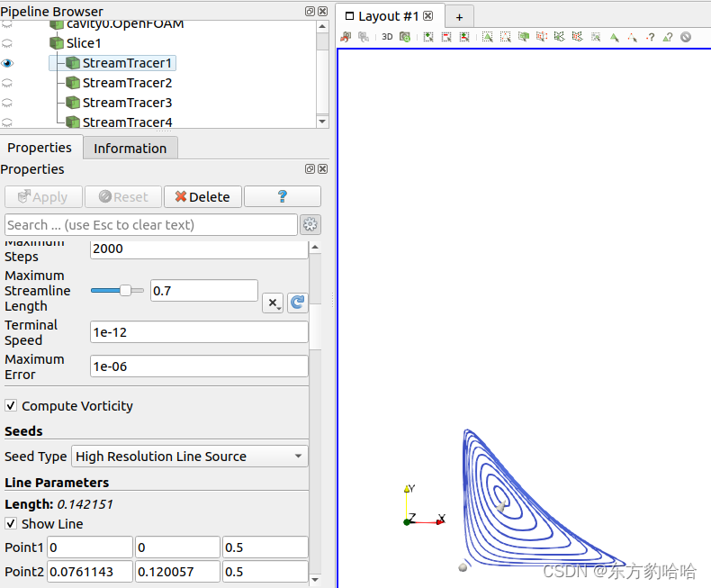Click the select block icon

click(x=596, y=37)
